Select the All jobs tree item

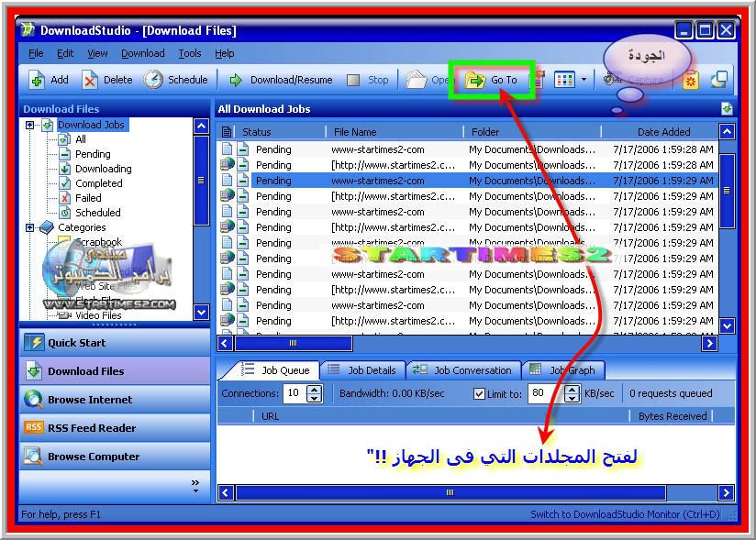pyautogui.click(x=81, y=139)
